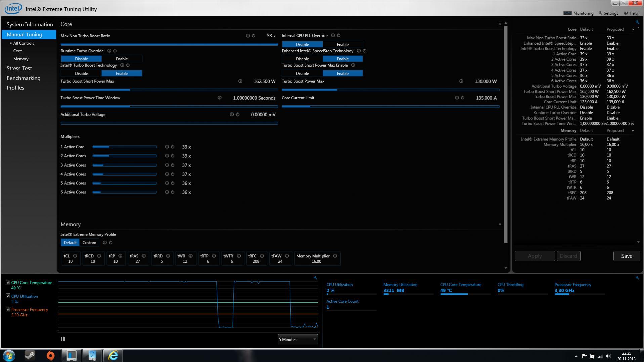644x362 pixels.
Task: Open graph settings wrench icon
Action: pyautogui.click(x=315, y=278)
